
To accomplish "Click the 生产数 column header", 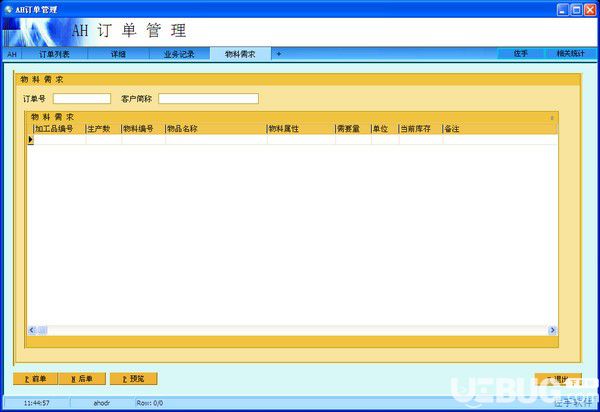I will pos(104,129).
